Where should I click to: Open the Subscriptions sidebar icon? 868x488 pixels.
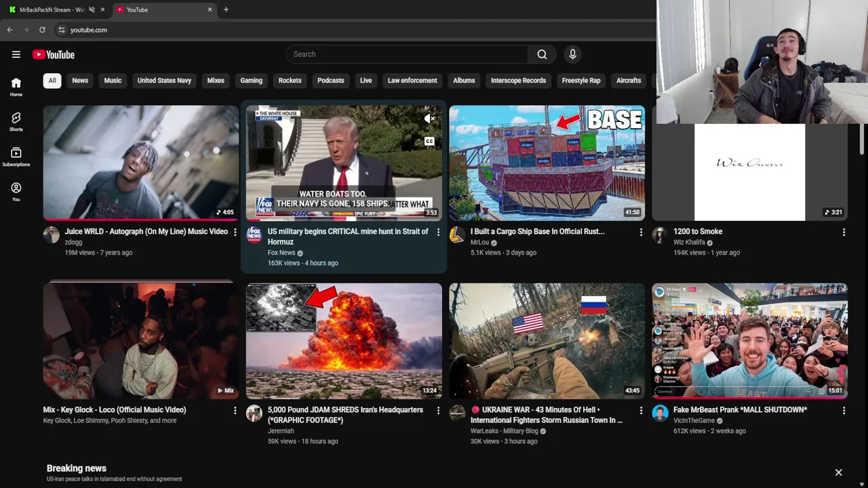point(16,157)
